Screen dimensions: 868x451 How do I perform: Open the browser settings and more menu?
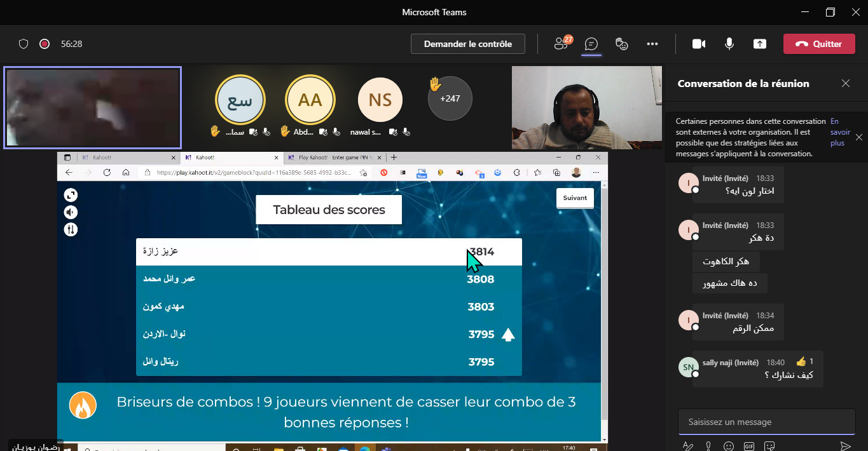596,172
